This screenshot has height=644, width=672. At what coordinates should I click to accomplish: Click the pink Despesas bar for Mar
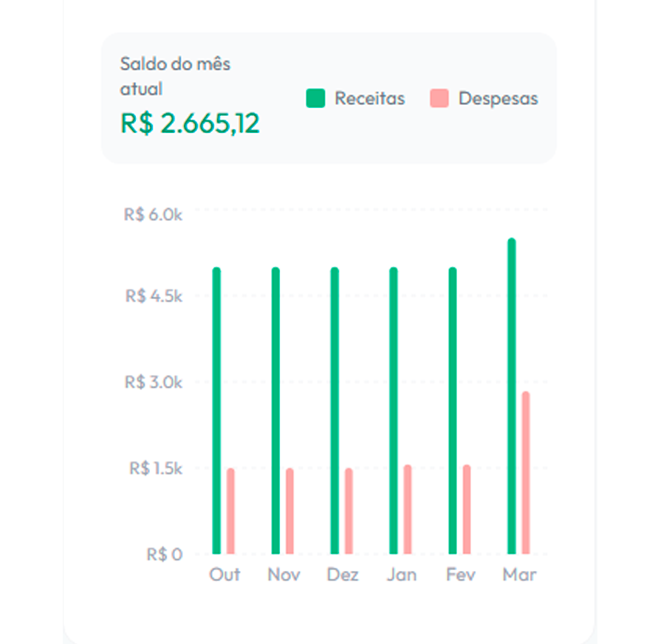526,473
